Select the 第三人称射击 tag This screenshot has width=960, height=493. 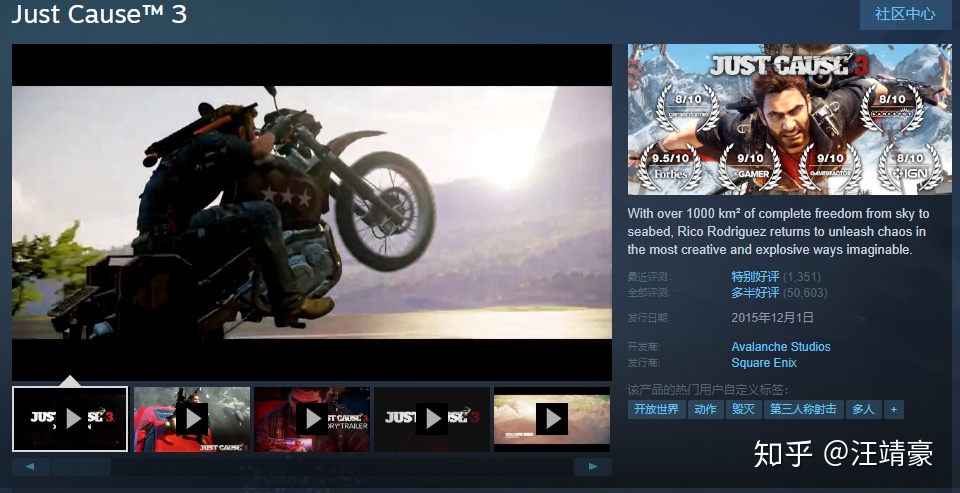click(803, 409)
